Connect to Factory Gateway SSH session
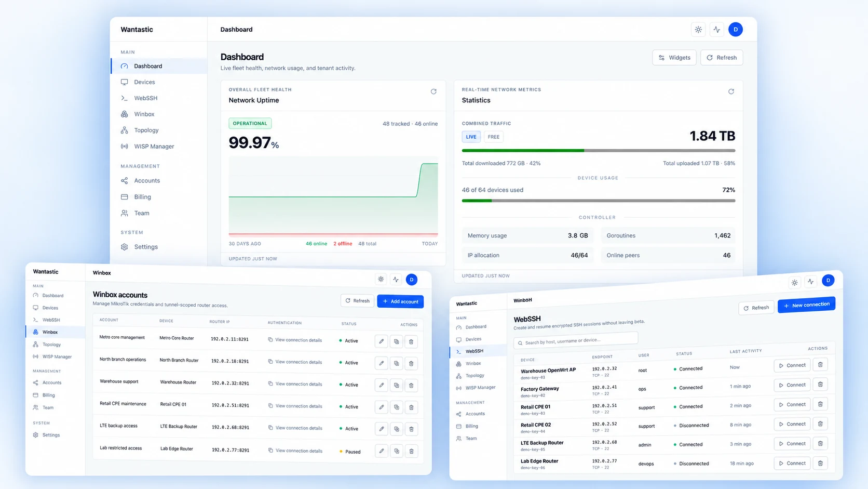868x489 pixels. (792, 385)
